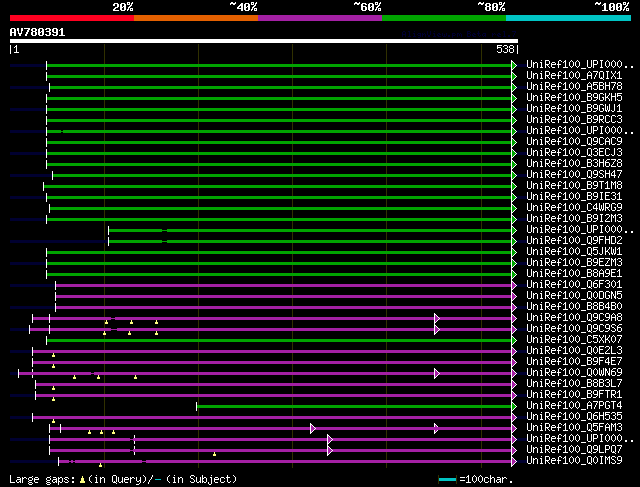Click the mid-bar arrow marker on Q0WN69 row
The width and height of the screenshot is (640, 487).
(x=437, y=373)
